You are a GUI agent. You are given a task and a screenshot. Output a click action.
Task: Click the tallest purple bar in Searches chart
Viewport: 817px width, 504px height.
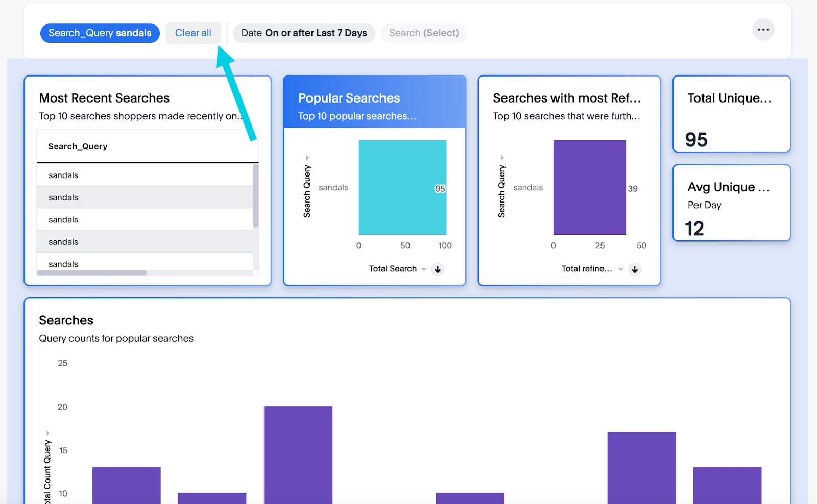[x=298, y=455]
